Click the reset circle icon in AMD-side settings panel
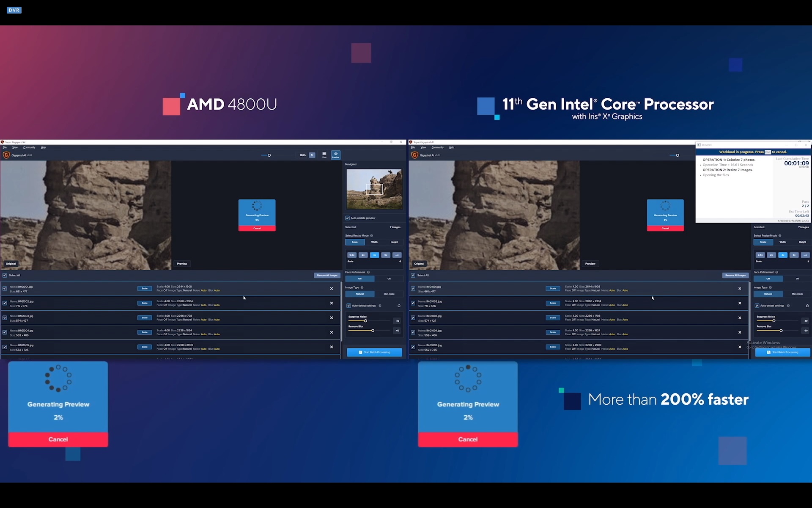The width and height of the screenshot is (812, 508). [x=399, y=306]
